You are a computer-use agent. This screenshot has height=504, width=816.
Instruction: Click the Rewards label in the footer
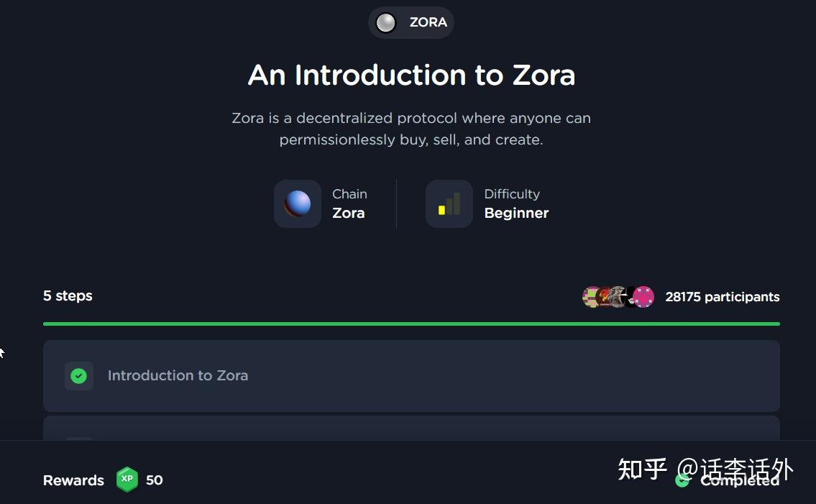click(x=73, y=480)
